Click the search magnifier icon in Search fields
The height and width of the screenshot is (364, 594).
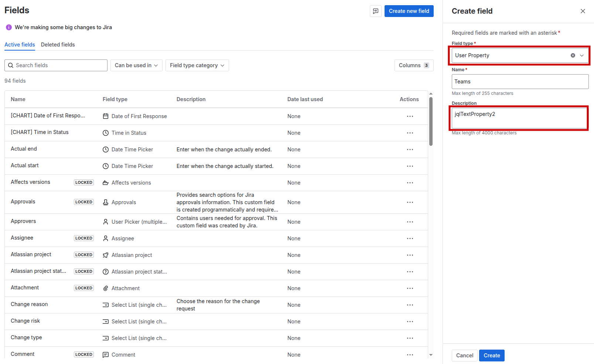tap(11, 65)
